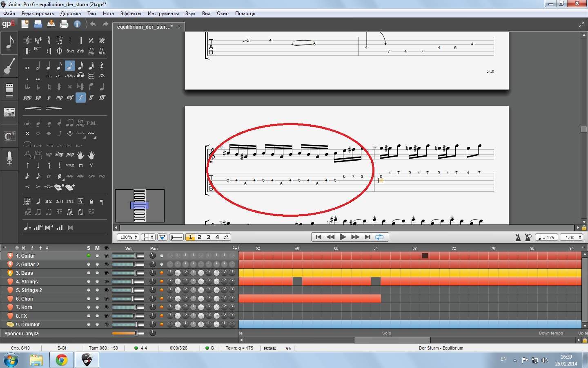Open the 1.00 playback speed dropdown
This screenshot has width=588, height=368.
(572, 237)
